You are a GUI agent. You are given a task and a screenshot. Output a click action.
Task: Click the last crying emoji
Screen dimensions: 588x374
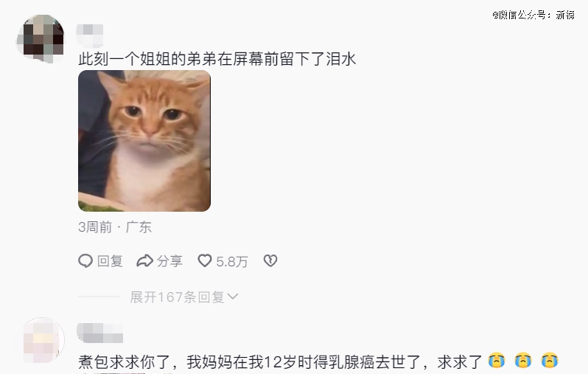[x=550, y=361]
